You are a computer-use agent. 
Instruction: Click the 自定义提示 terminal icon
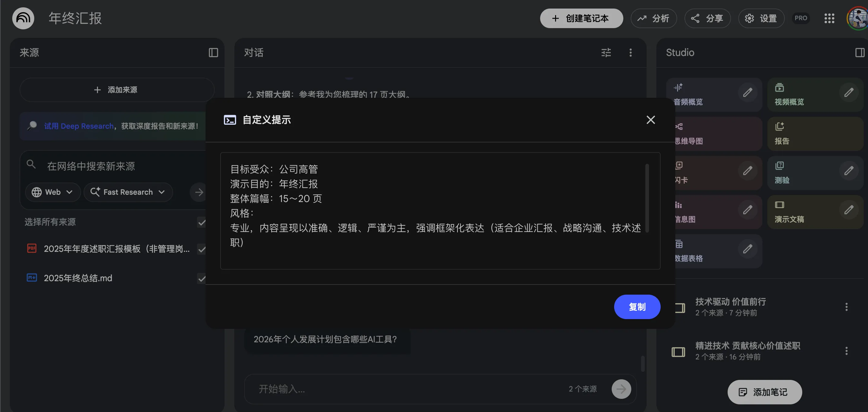230,120
